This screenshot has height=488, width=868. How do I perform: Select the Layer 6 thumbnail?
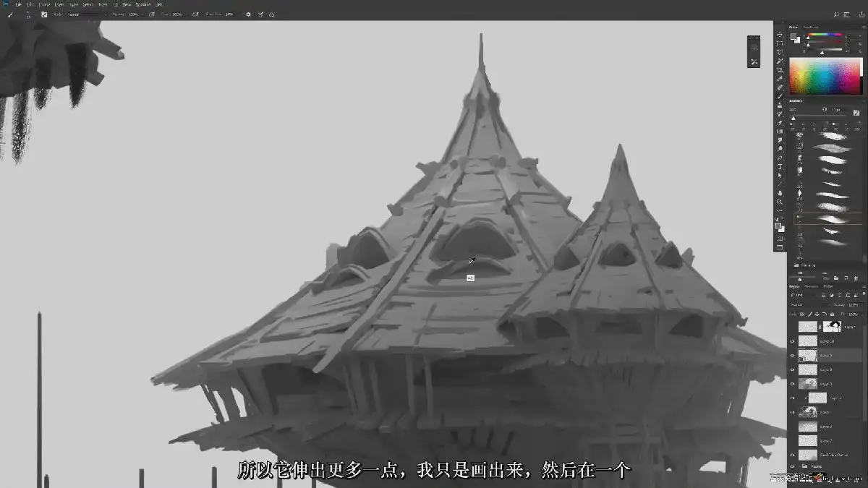pyautogui.click(x=807, y=427)
